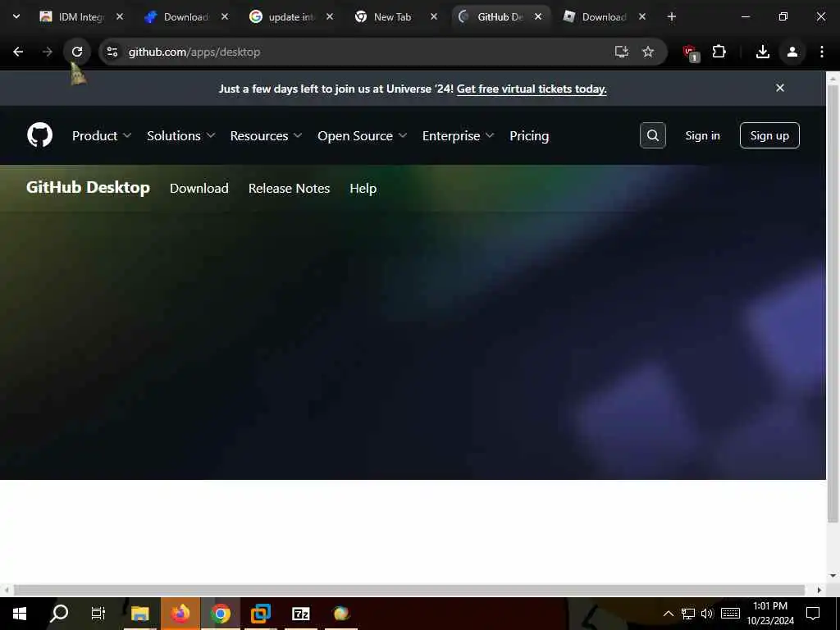840x630 pixels.
Task: Click the install app icon in address bar
Action: (622, 52)
